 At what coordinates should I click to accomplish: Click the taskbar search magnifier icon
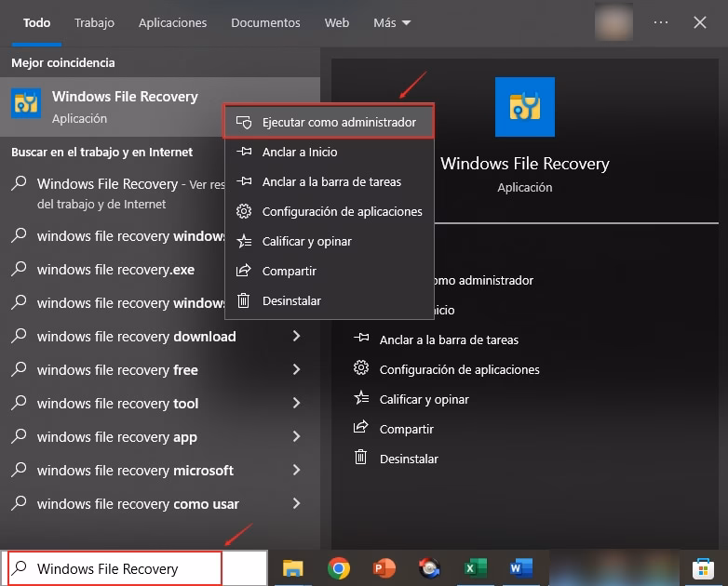tap(19, 568)
